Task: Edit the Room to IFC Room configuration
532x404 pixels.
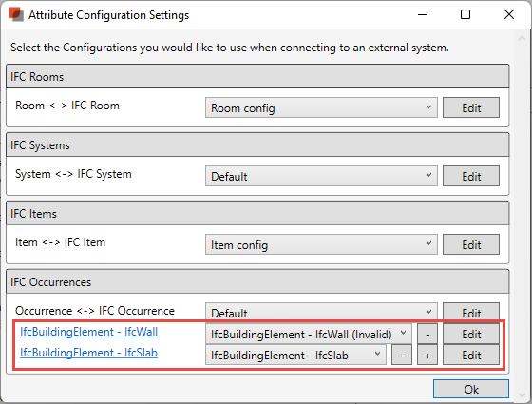Action: 471,107
